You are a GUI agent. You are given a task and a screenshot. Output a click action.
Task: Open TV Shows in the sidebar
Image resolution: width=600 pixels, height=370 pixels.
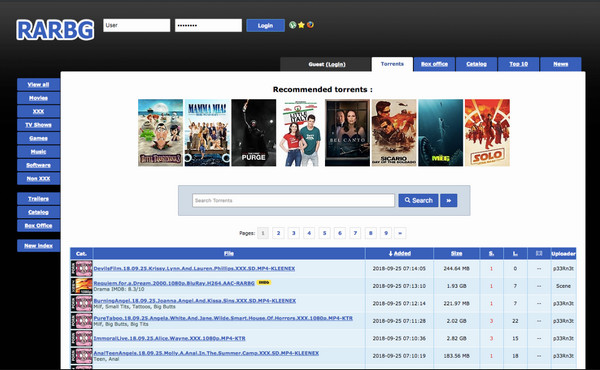38,125
